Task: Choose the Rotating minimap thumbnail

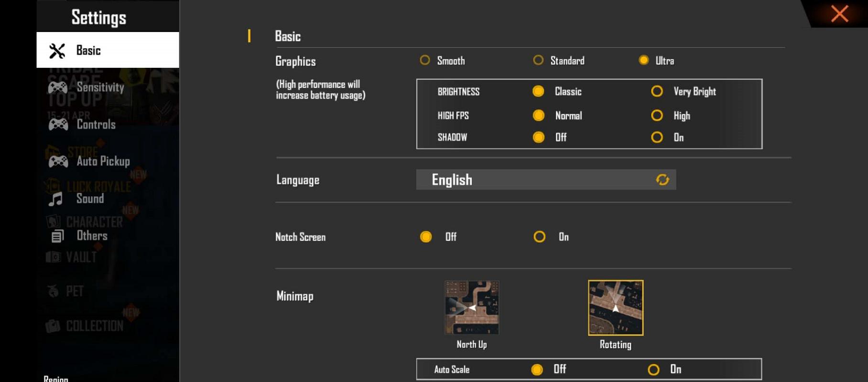Action: 616,308
